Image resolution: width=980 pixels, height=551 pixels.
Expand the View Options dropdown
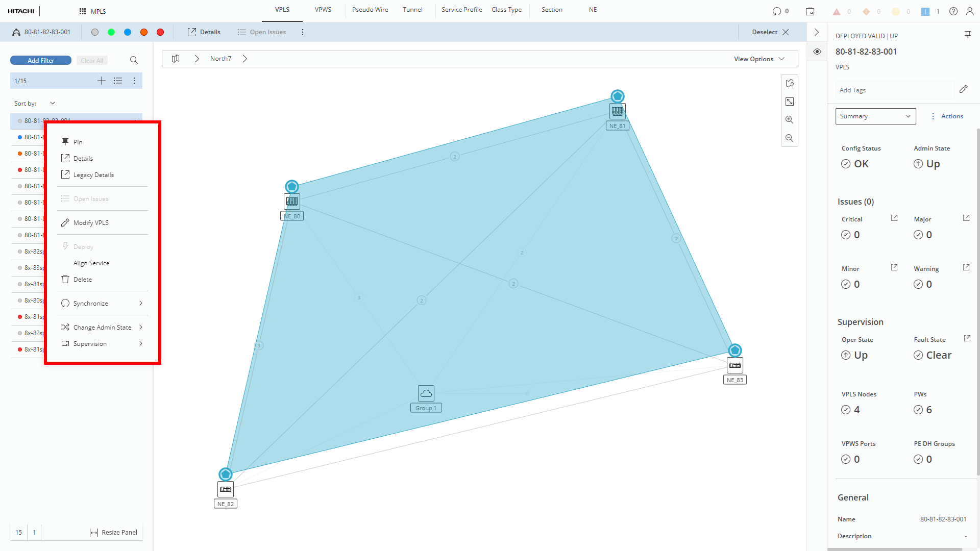[759, 59]
